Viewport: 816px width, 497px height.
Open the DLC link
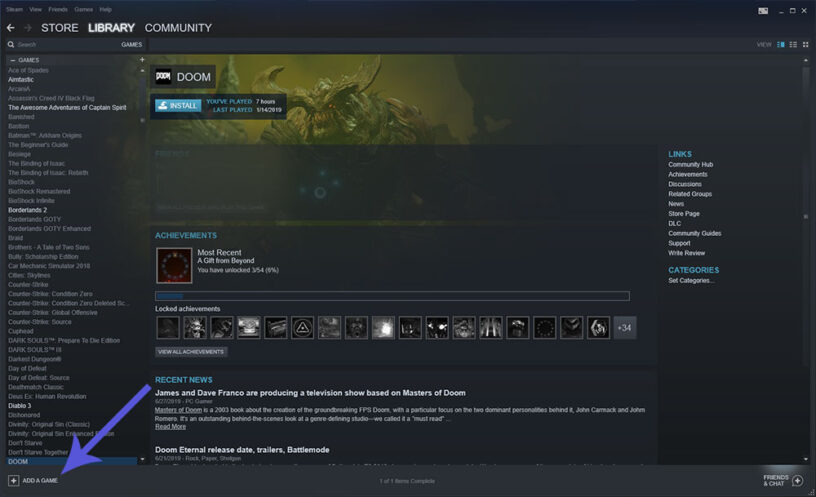tap(674, 224)
